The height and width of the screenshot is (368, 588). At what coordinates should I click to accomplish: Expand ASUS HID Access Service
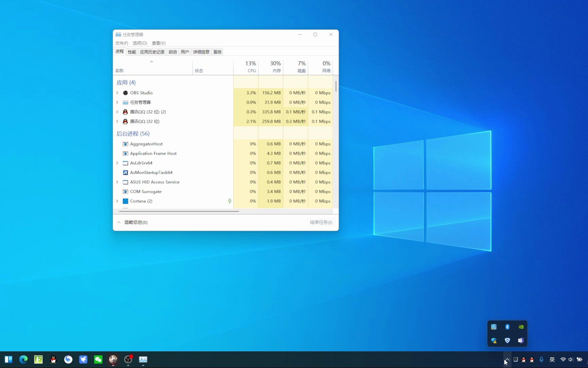[x=117, y=182]
